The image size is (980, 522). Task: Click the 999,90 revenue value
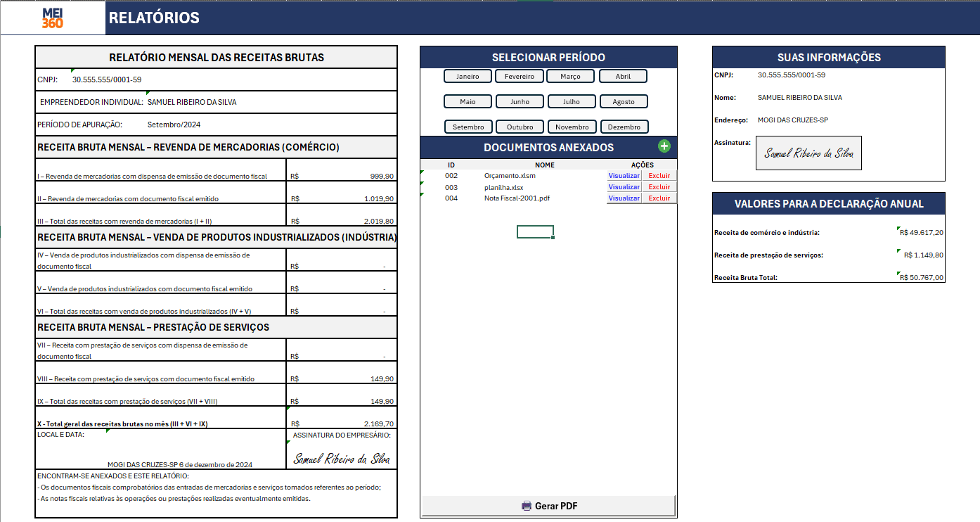[382, 176]
